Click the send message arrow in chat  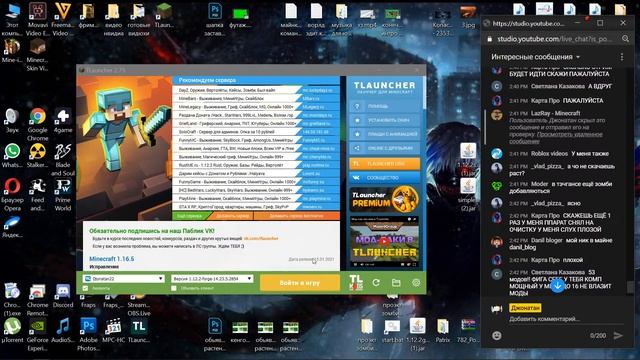[618, 336]
